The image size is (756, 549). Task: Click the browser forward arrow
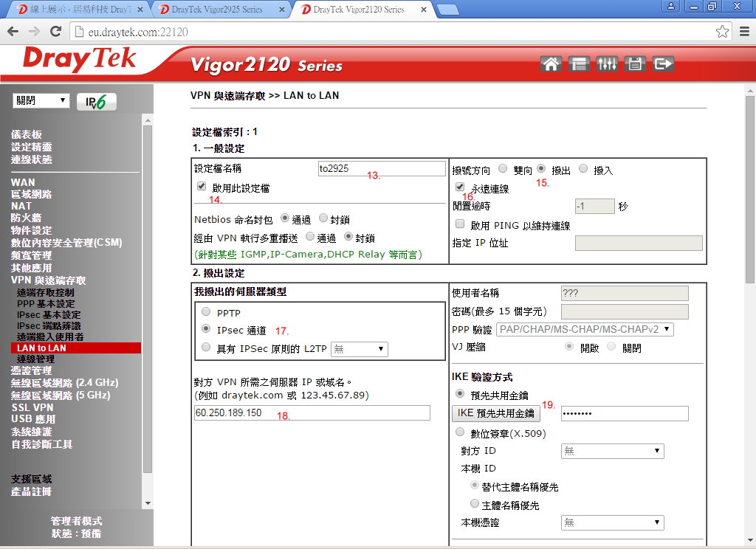tap(34, 32)
